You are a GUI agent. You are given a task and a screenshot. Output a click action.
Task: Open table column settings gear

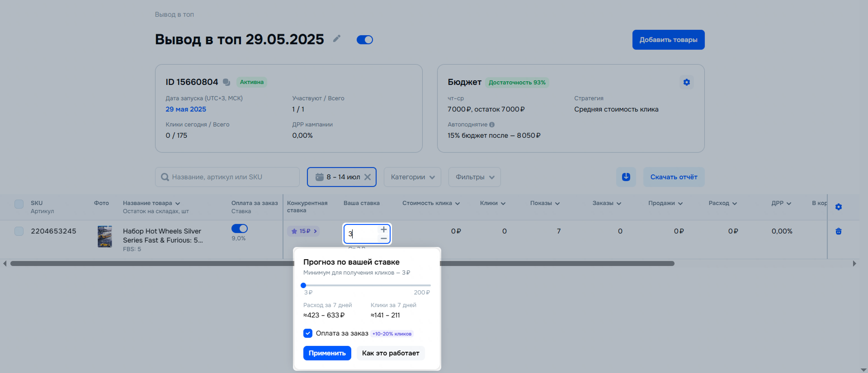[838, 207]
